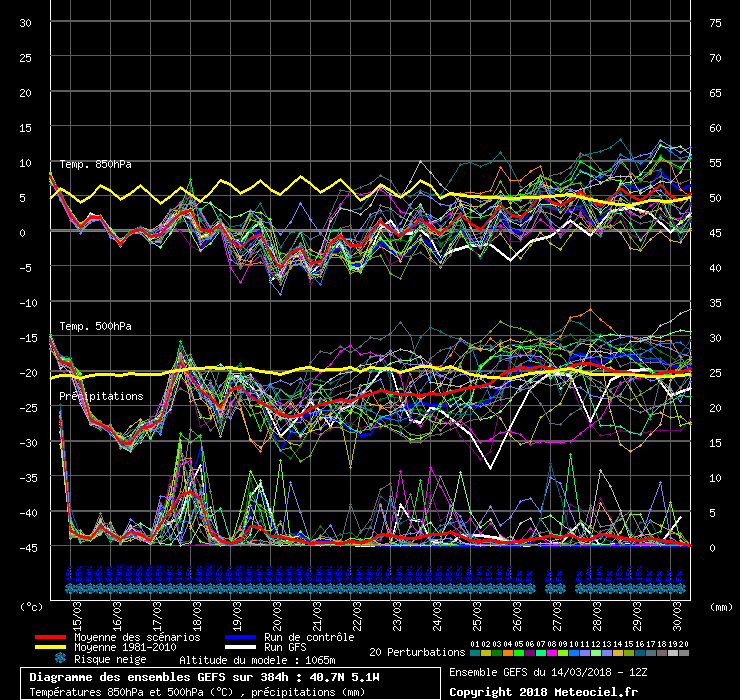Select the olive-yellow perturbation 02 swatch
Viewport: 740px width, 700px height.
(x=486, y=653)
